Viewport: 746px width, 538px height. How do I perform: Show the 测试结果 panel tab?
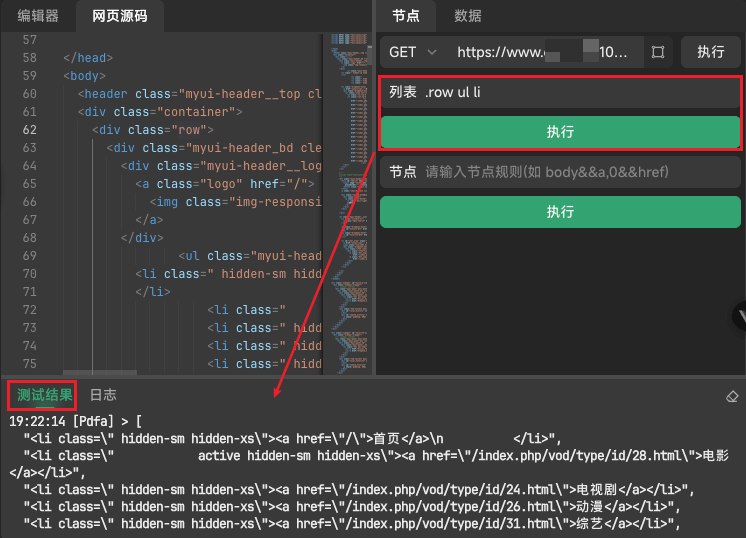[x=44, y=395]
